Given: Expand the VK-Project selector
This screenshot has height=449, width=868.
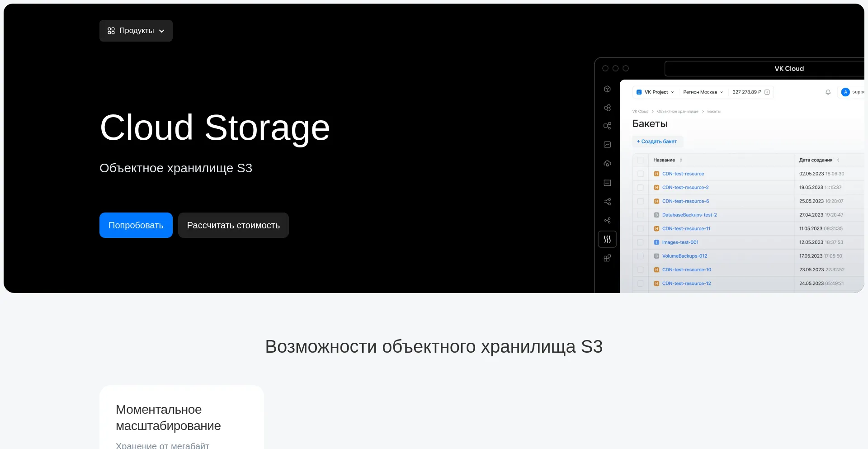Looking at the screenshot, I should tap(655, 92).
